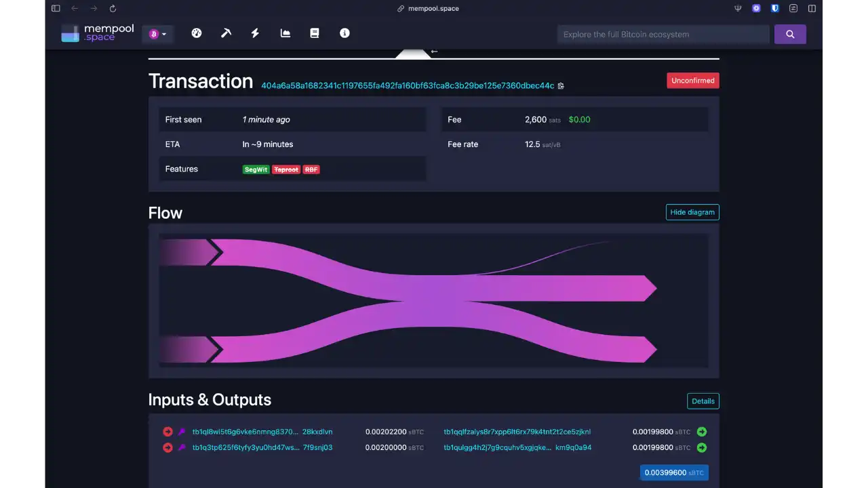Viewport: 868px width, 488px height.
Task: Click the Unconfirmed status badge
Action: (x=692, y=80)
